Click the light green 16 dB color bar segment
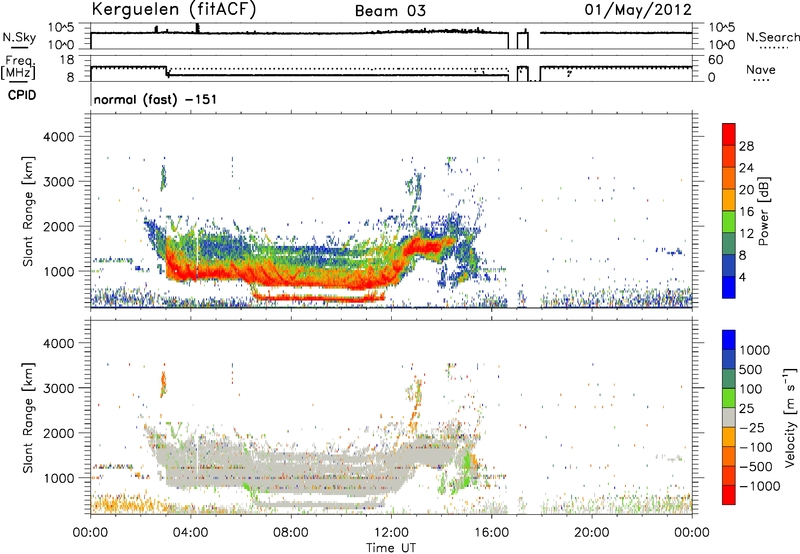 click(729, 222)
